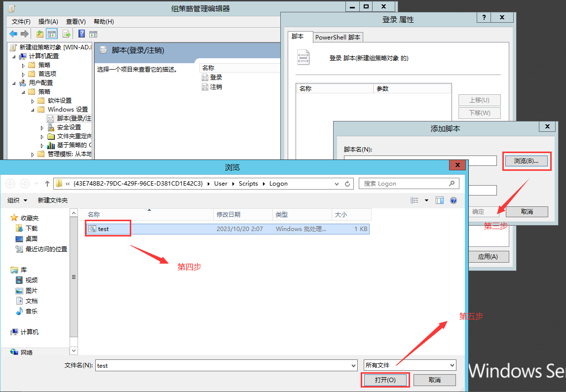Switch to the PowerShell 脚本 tab
566x392 pixels.
click(338, 38)
